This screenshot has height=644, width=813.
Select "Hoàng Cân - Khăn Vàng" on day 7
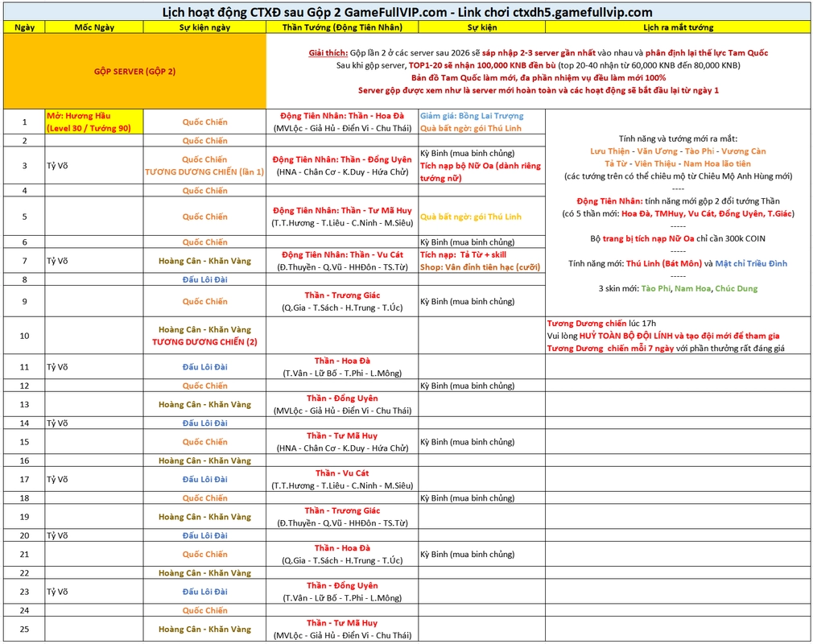point(204,261)
